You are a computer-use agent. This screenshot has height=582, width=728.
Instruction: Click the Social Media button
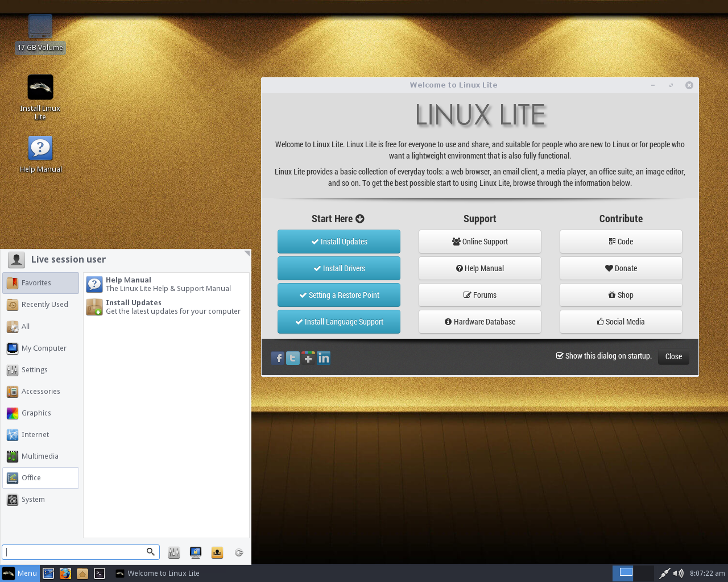coord(621,322)
